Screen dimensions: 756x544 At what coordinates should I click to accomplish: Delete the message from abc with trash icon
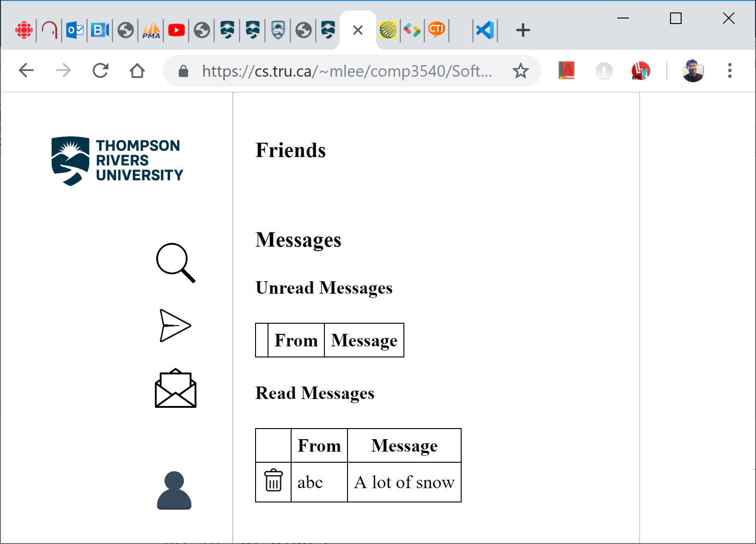273,481
